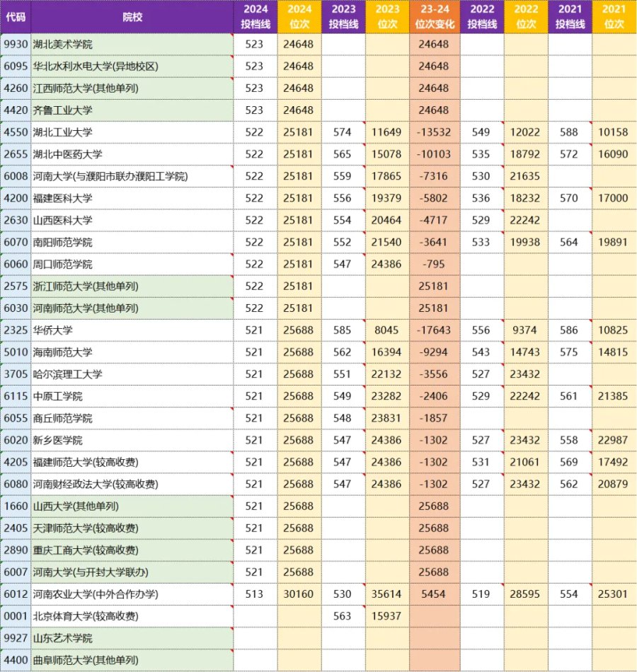Click the 2021 投档线 header
Screen dimensions: 637x672
570,17
